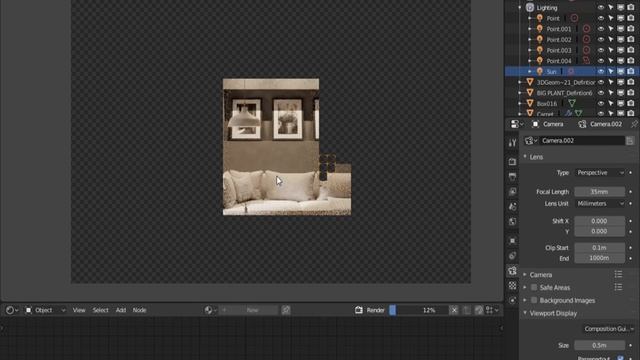This screenshot has height=360, width=640.
Task: Open the View Layer properties tab
Action: (512, 192)
